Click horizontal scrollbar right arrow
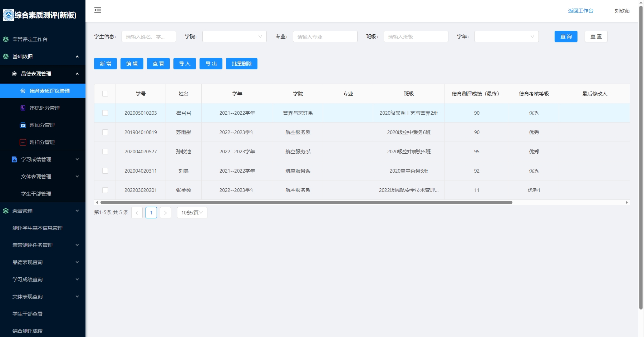The width and height of the screenshot is (644, 337). click(626, 202)
